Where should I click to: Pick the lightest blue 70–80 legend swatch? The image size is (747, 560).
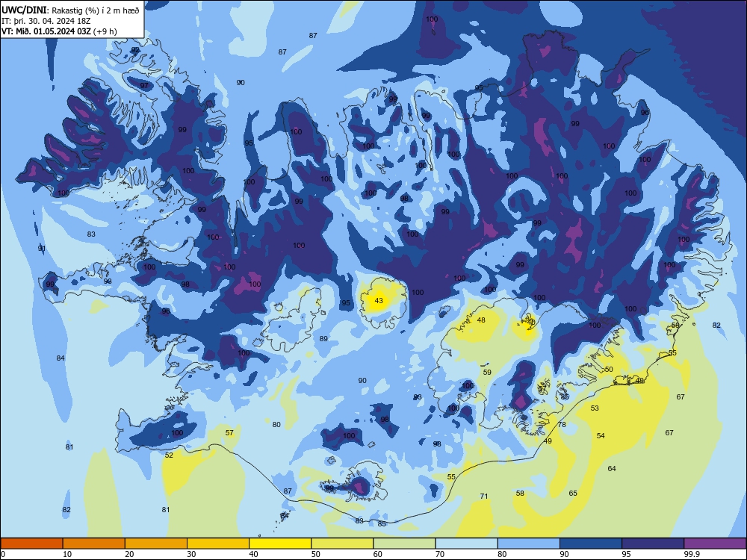point(466,544)
